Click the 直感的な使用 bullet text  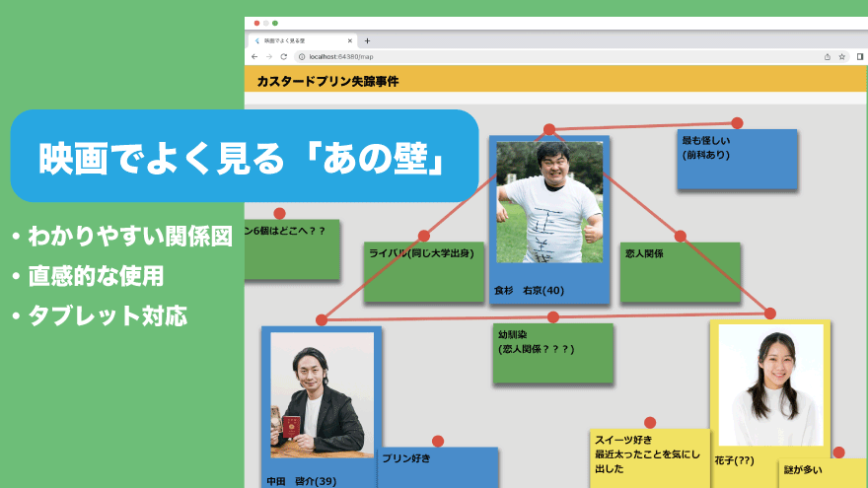(x=96, y=276)
